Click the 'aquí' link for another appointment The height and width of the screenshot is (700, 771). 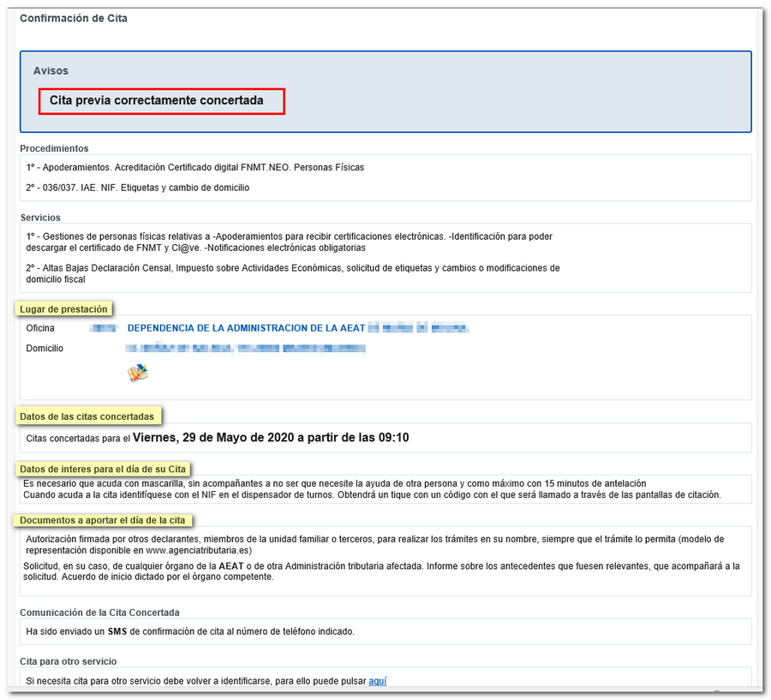pyautogui.click(x=378, y=681)
